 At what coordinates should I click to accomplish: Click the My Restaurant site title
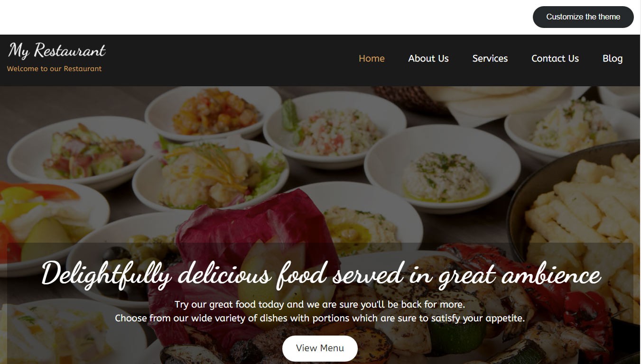point(57,50)
